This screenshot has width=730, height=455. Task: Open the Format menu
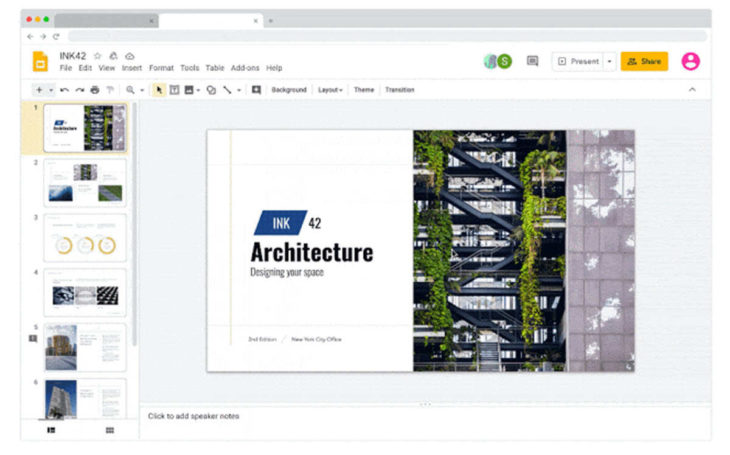tap(161, 68)
